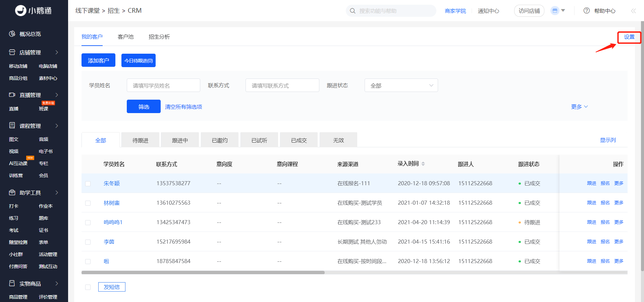This screenshot has width=644, height=302.
Task: Click 招生 in breadcrumb
Action: (x=114, y=10)
